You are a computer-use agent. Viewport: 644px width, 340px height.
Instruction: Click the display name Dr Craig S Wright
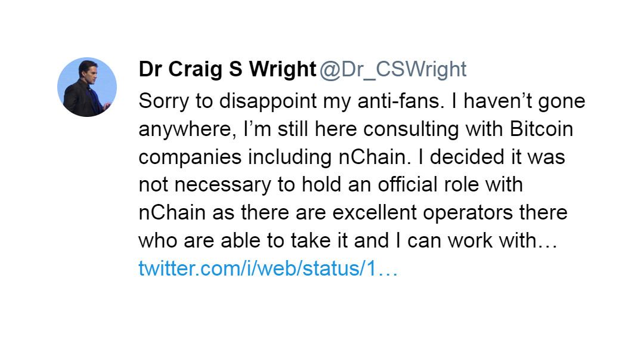pos(227,69)
